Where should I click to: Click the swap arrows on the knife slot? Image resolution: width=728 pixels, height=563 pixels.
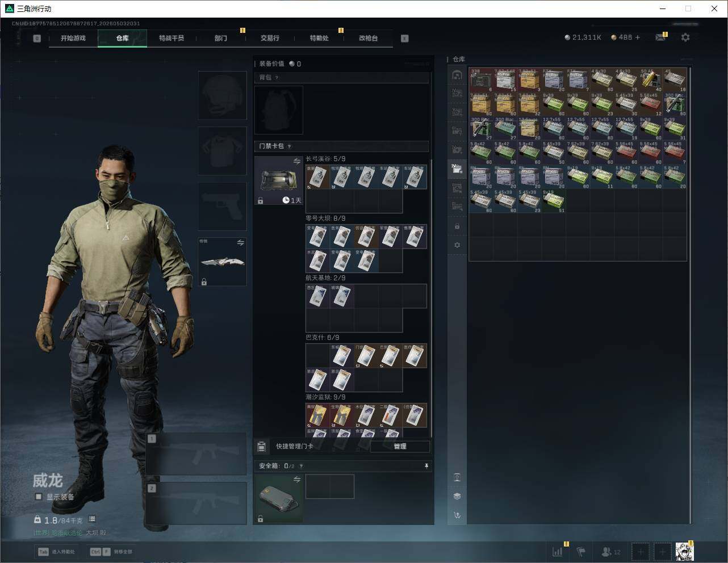coord(240,243)
